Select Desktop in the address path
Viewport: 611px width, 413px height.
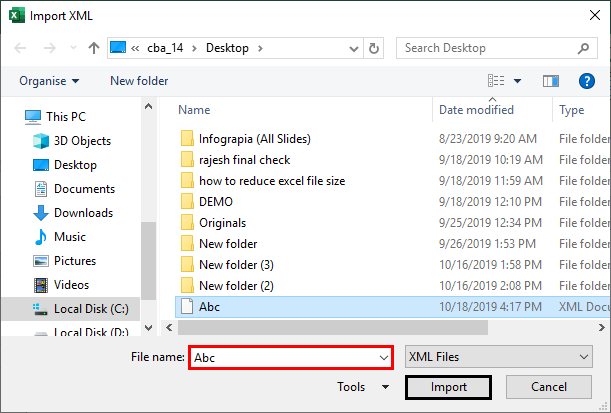(x=227, y=48)
